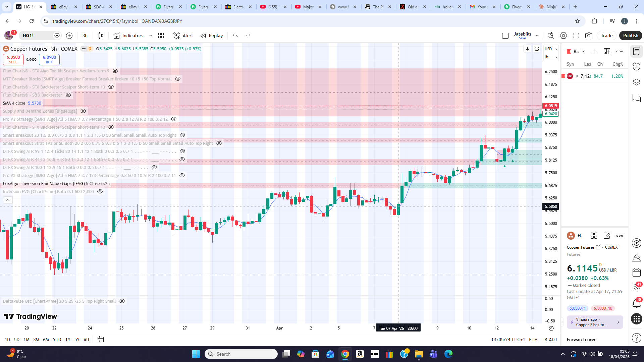Open the USD currency dropdown
This screenshot has width=644, height=362.
pos(551,49)
